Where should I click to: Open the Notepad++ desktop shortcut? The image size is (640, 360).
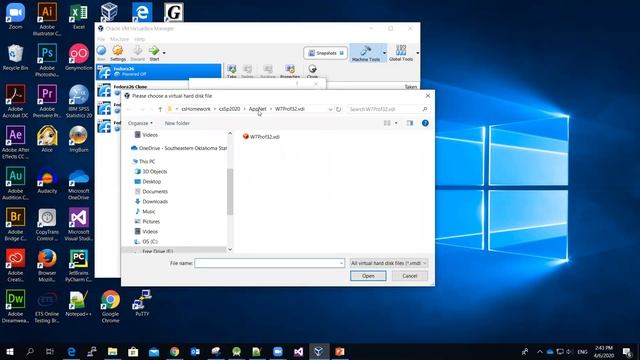78,304
